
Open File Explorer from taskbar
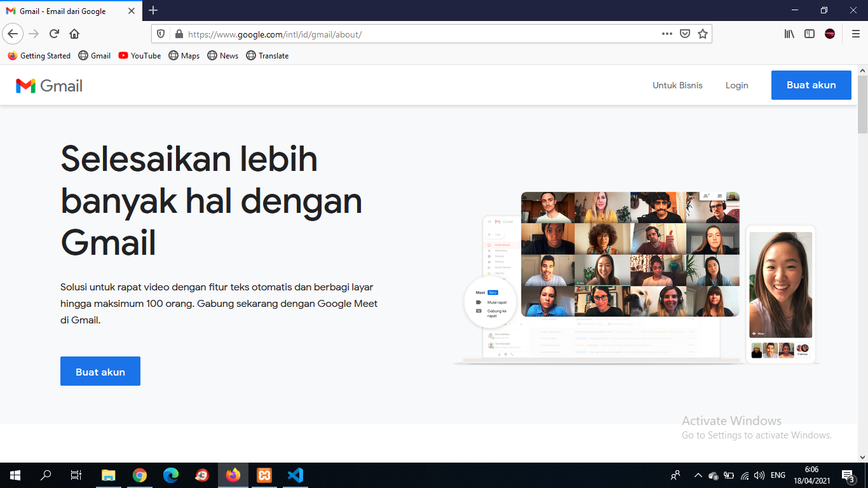tap(109, 475)
